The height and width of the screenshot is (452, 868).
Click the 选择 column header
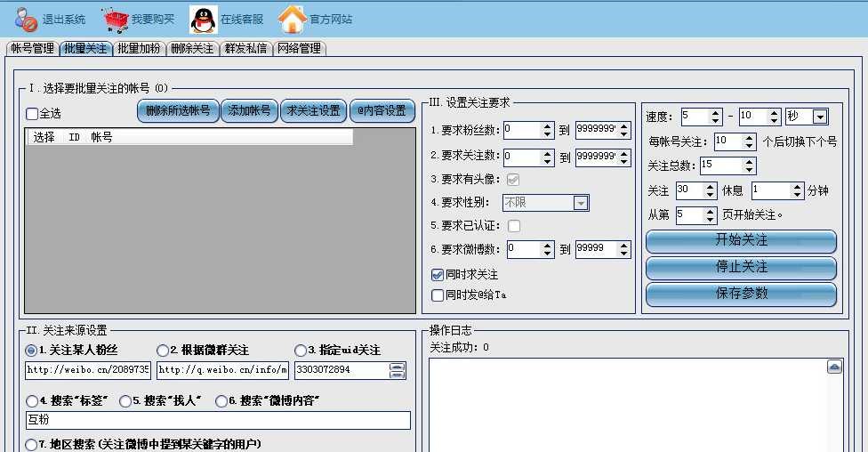44,137
